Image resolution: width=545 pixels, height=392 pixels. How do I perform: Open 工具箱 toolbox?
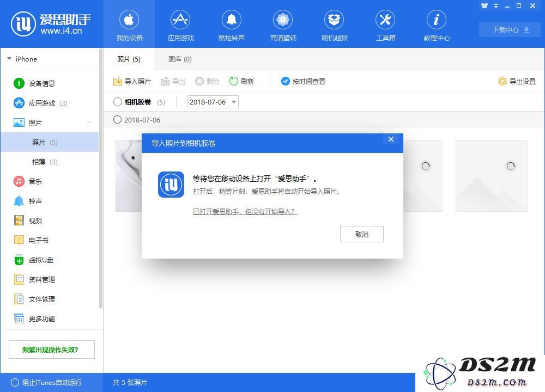coord(385,25)
